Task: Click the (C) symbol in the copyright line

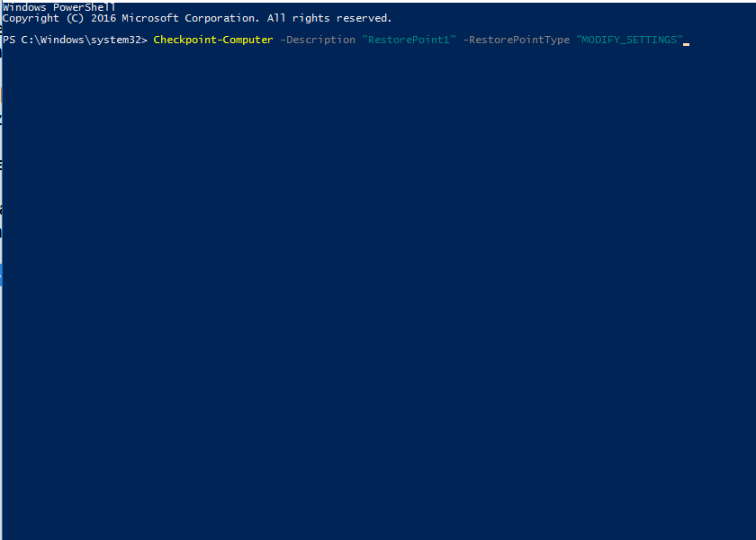Action: click(76, 18)
